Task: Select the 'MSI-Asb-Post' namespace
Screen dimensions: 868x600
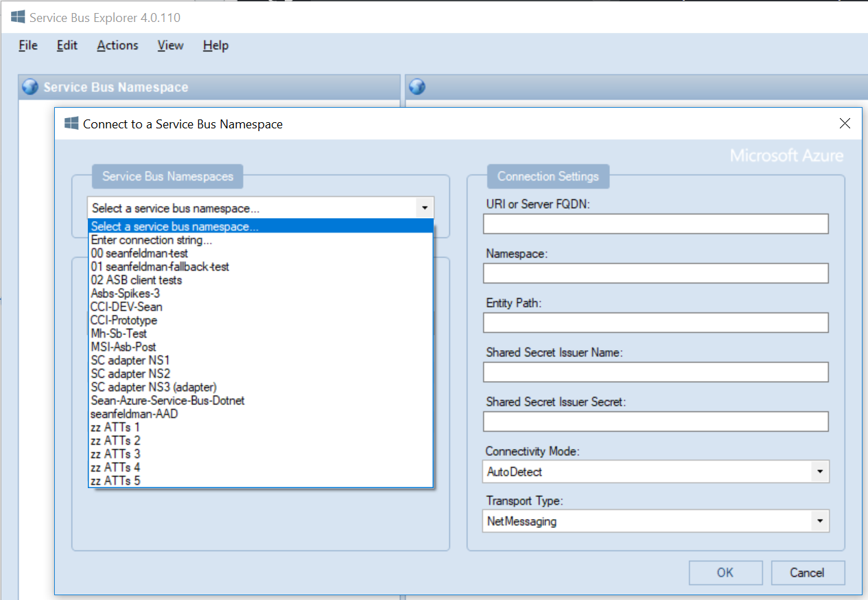Action: point(124,347)
